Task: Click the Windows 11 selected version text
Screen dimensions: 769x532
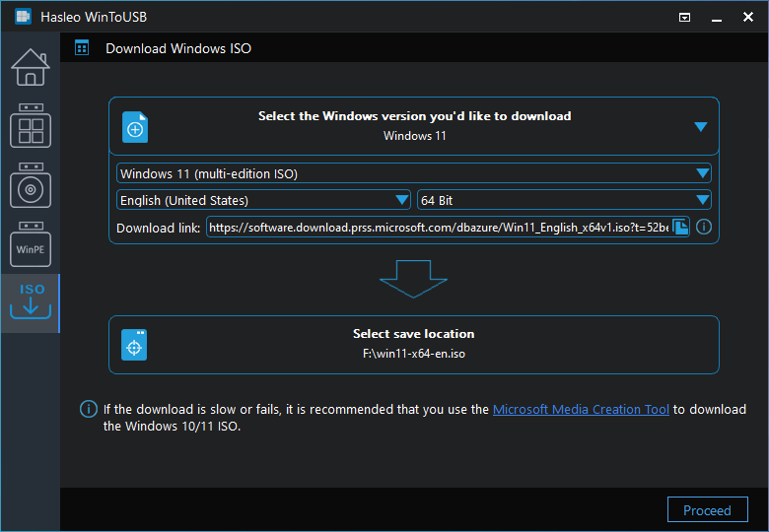Action: point(414,136)
